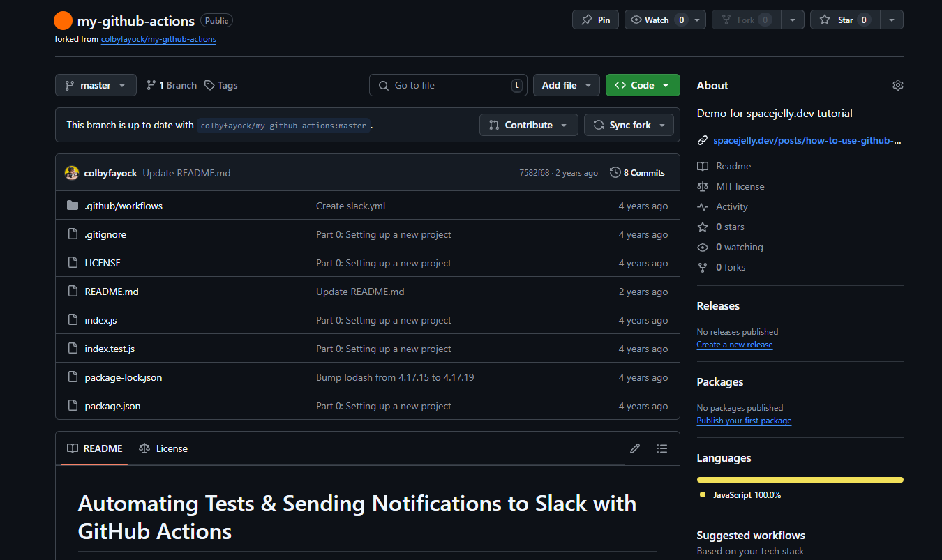Click the green Code button

coord(642,85)
